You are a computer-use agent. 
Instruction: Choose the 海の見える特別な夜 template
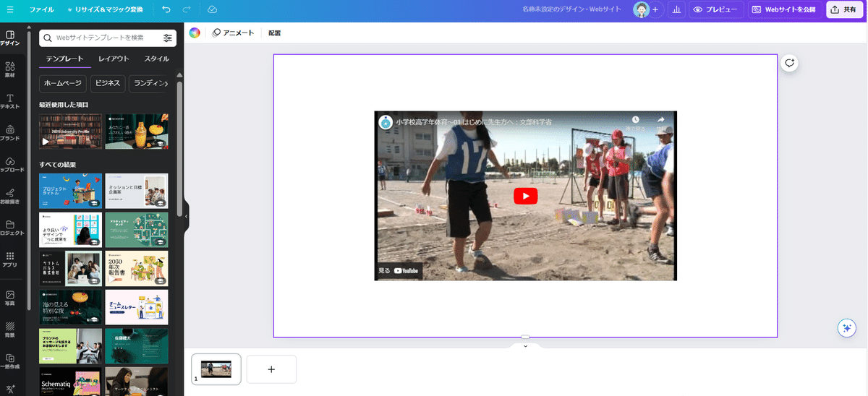click(70, 308)
